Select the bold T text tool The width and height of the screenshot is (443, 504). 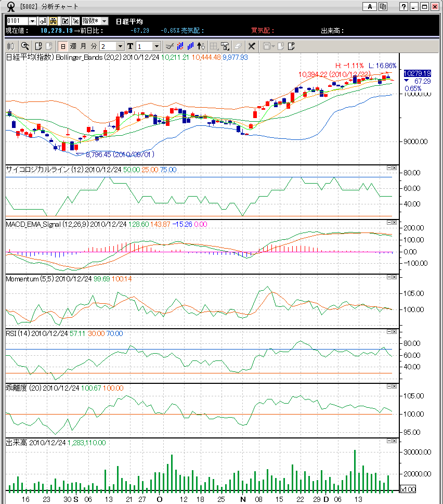[x=130, y=46]
